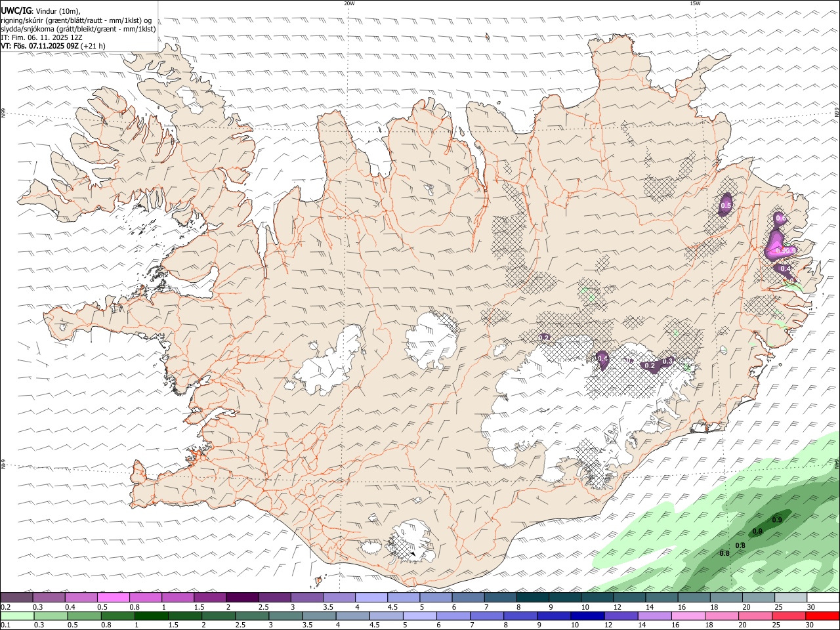Click the '30' label under the top legend row

tap(811, 607)
